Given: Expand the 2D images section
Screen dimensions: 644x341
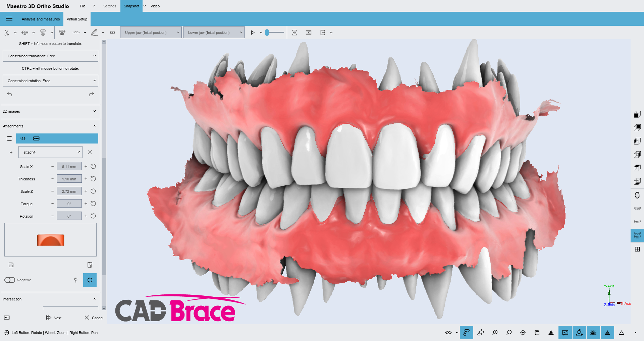Looking at the screenshot, I should click(x=50, y=111).
